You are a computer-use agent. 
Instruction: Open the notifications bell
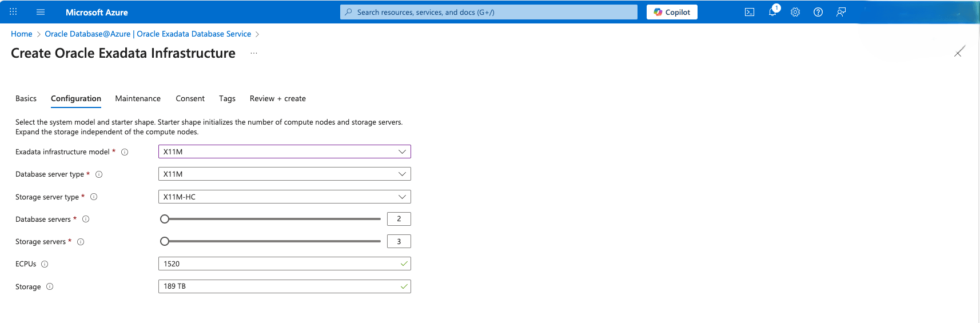(772, 12)
